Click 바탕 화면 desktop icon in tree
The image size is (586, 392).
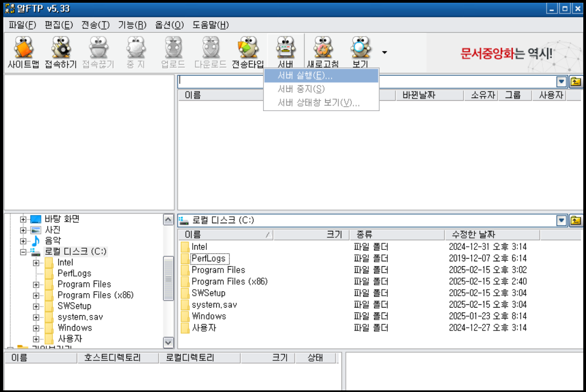(x=36, y=219)
